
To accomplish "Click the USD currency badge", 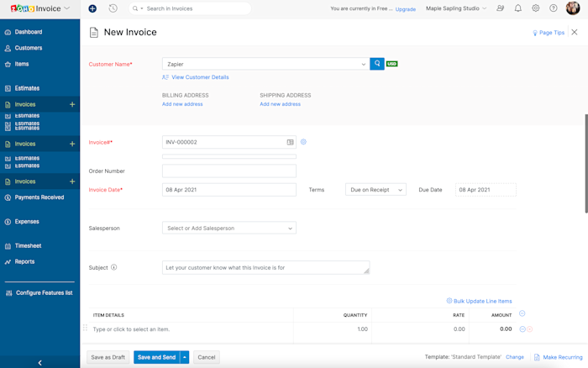I will pos(392,64).
